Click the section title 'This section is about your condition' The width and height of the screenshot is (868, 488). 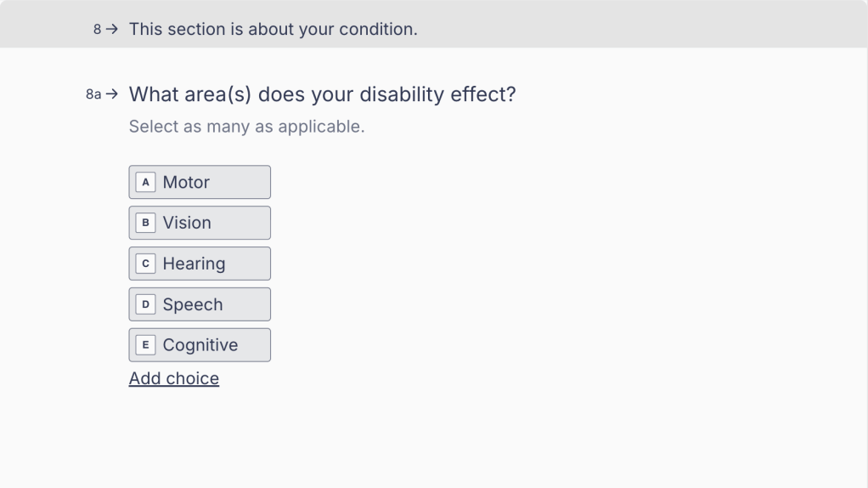point(273,29)
